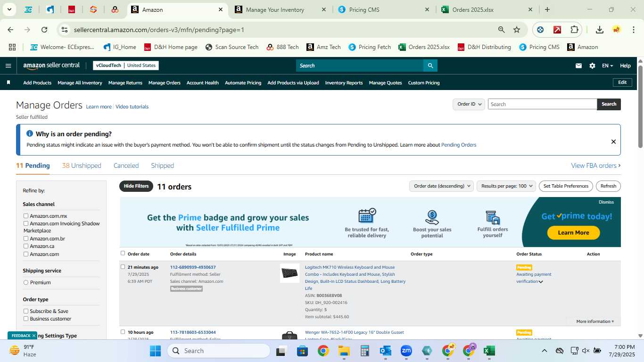Refresh the orders list

click(608, 186)
